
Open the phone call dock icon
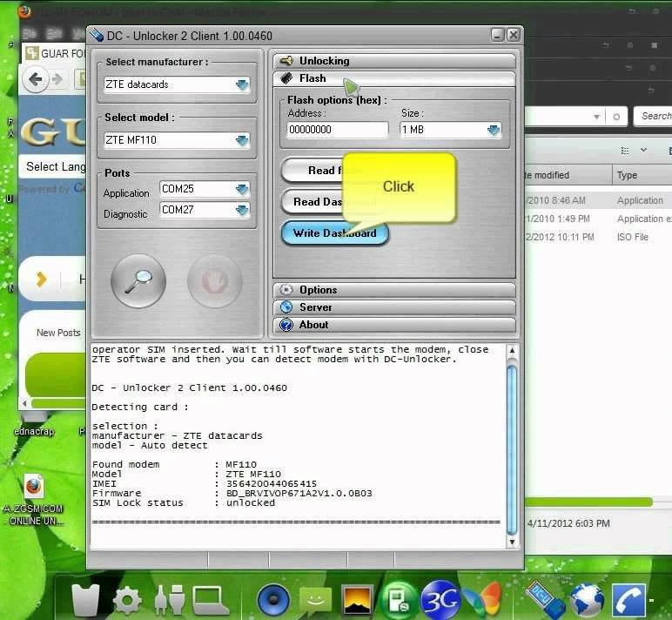tap(628, 600)
